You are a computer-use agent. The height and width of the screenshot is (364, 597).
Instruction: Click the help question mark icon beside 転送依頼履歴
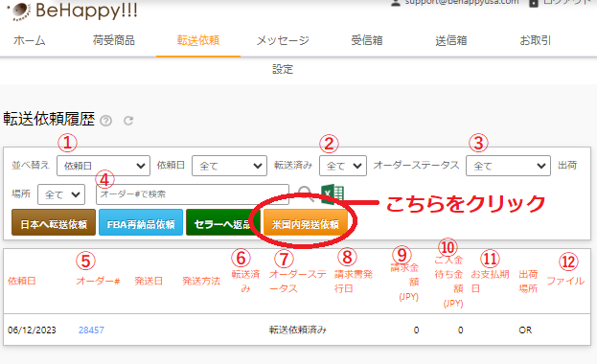(x=105, y=121)
